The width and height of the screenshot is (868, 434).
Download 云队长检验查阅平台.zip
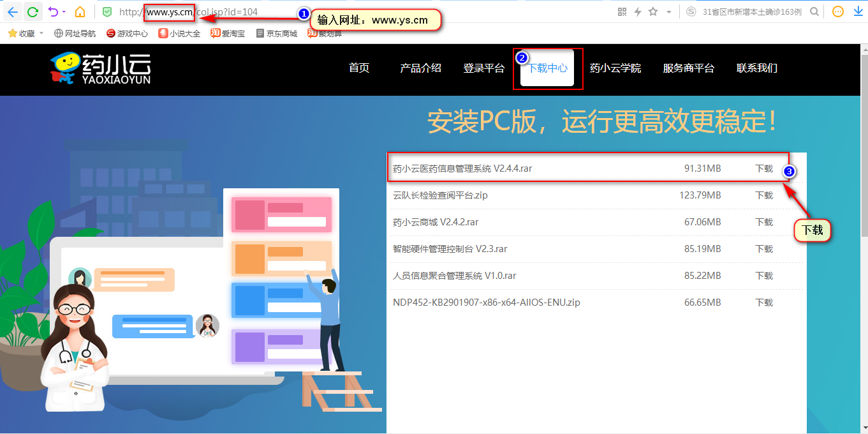[764, 195]
